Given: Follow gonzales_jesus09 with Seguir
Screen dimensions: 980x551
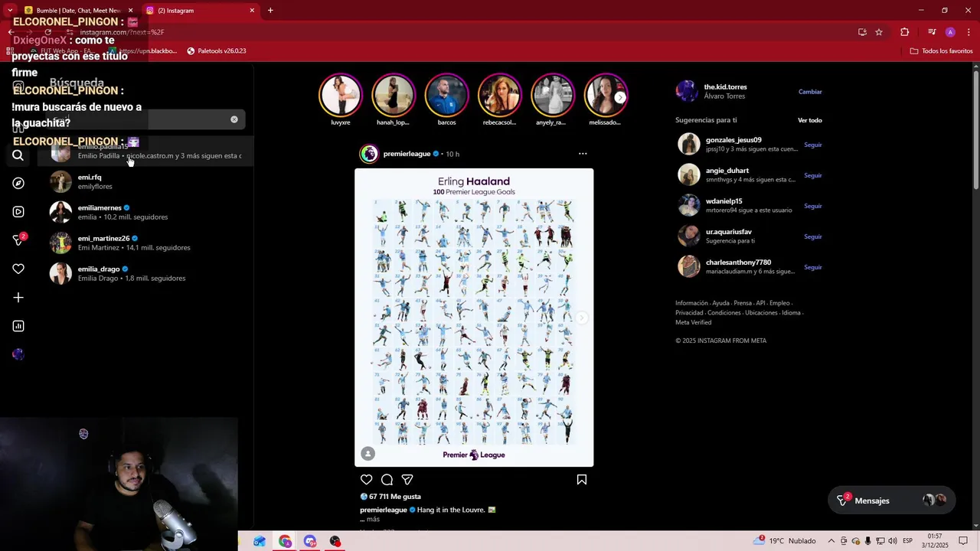Looking at the screenshot, I should click(x=813, y=145).
